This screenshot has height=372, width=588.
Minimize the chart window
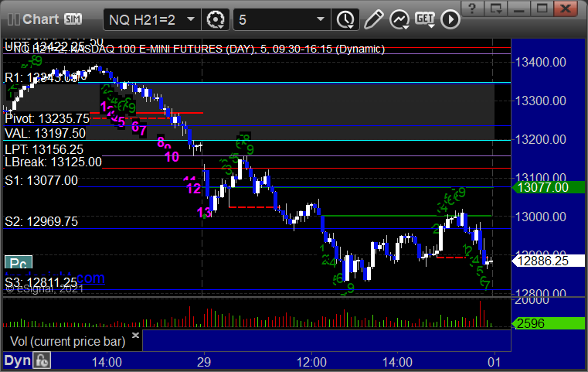pyautogui.click(x=519, y=8)
